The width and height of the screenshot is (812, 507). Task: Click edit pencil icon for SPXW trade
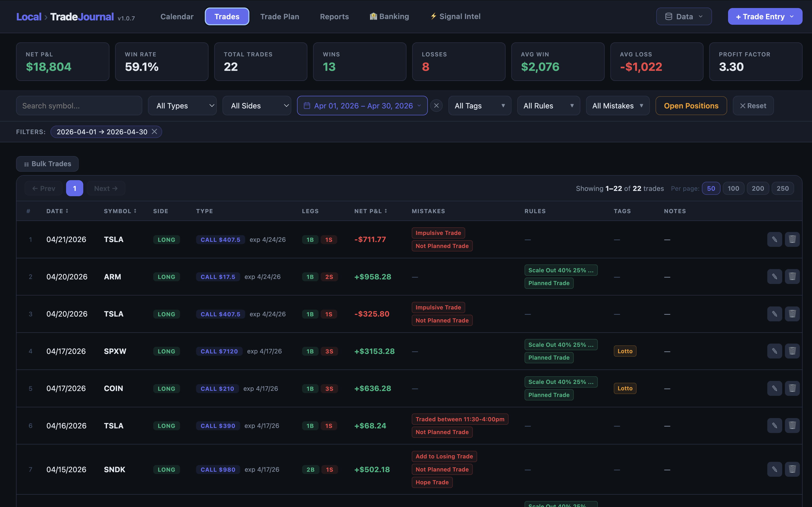(774, 351)
